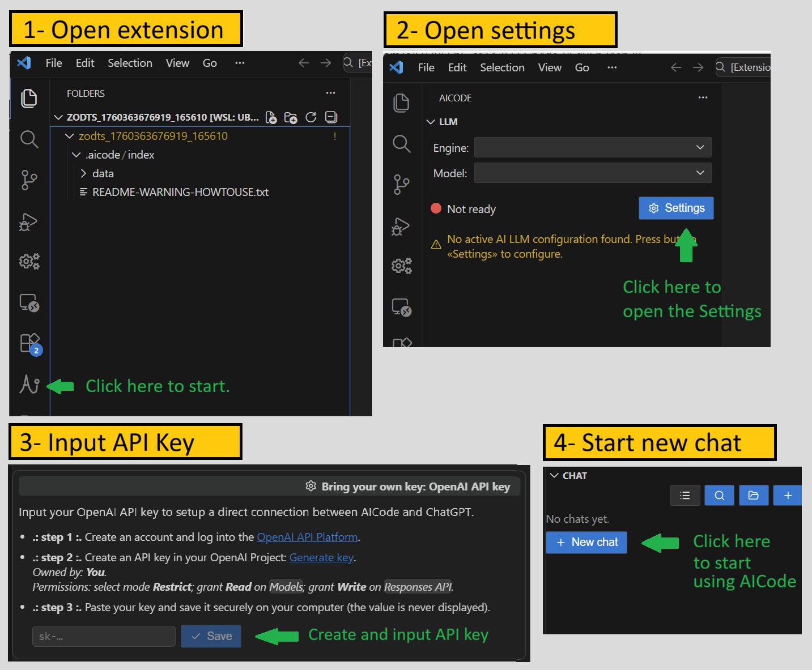Click command search box in step 2 title bar
Screen dimensions: 812x670
tap(743, 67)
